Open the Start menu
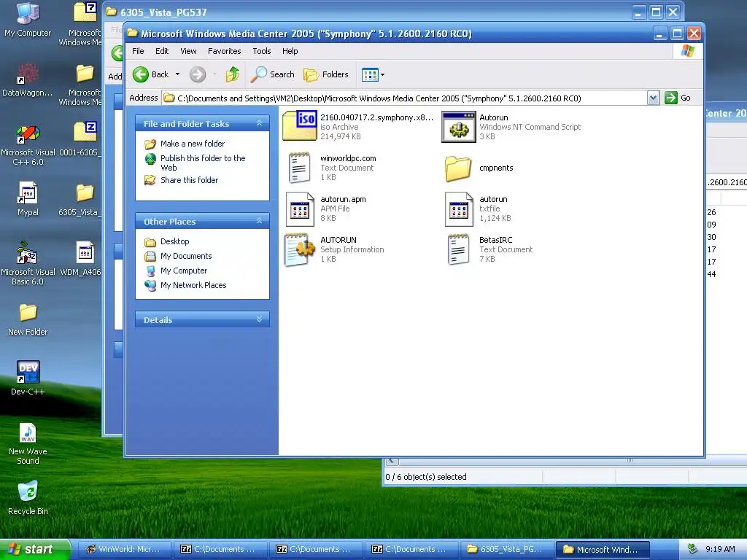This screenshot has width=747, height=560. pyautogui.click(x=34, y=549)
